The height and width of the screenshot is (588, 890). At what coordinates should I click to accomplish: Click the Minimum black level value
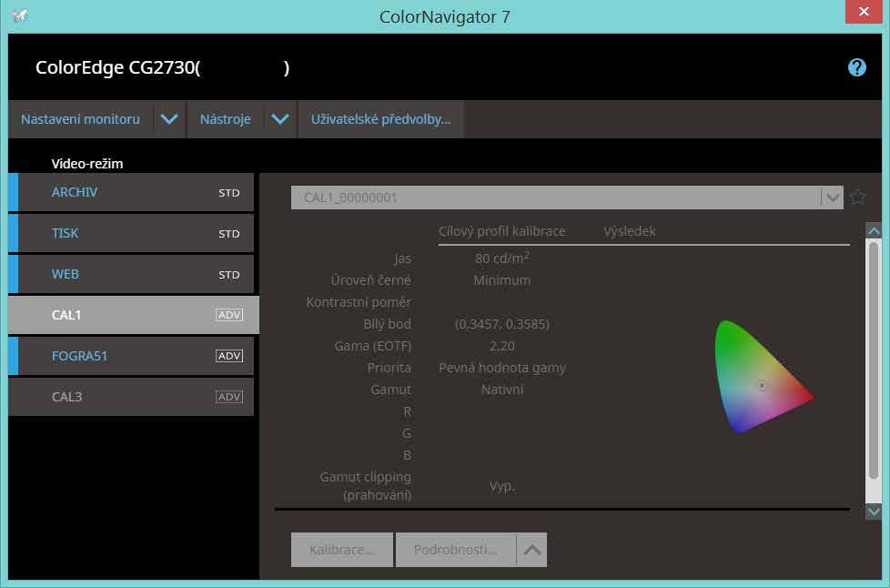502,280
